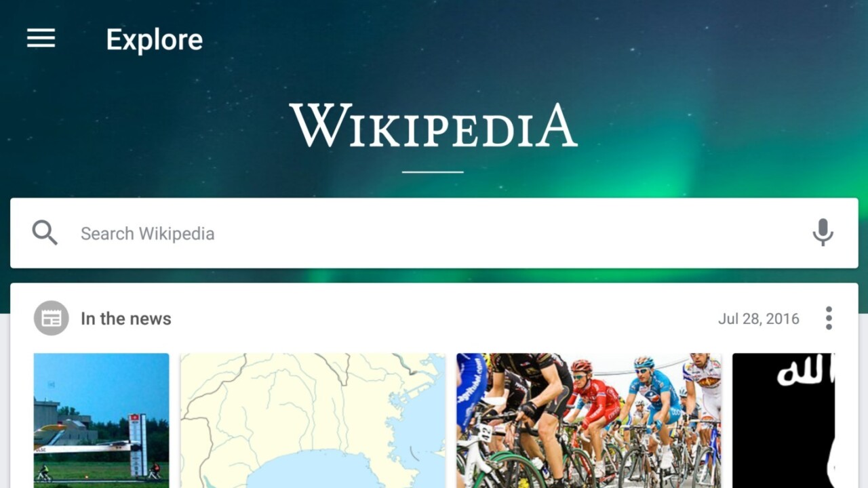Click the In the news heading
Screen dimensions: 868x488
pyautogui.click(x=126, y=319)
